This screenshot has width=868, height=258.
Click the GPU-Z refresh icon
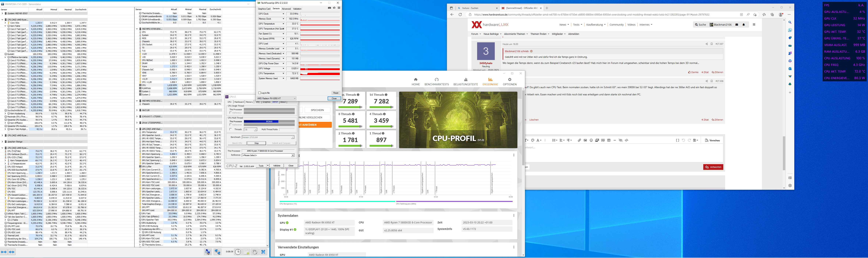point(334,8)
